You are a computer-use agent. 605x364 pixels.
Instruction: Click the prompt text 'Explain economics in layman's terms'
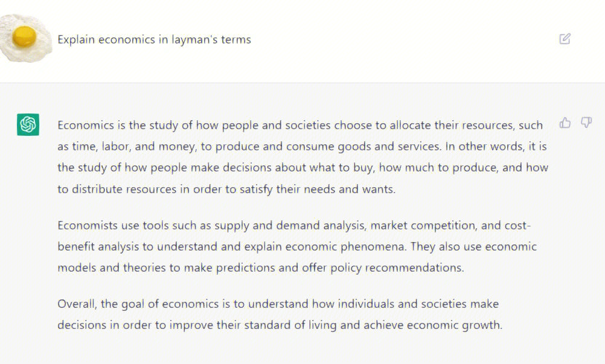(x=155, y=40)
